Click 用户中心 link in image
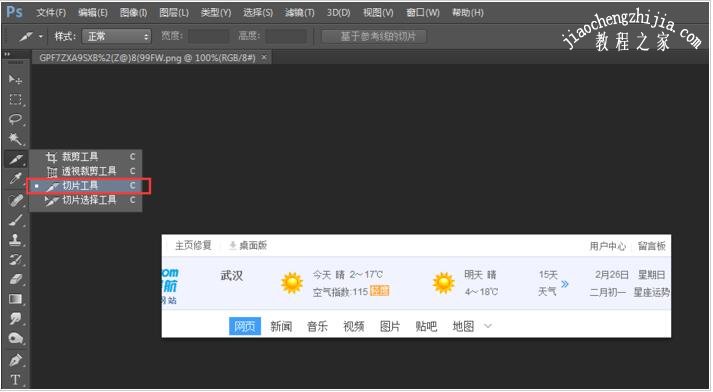 [608, 246]
